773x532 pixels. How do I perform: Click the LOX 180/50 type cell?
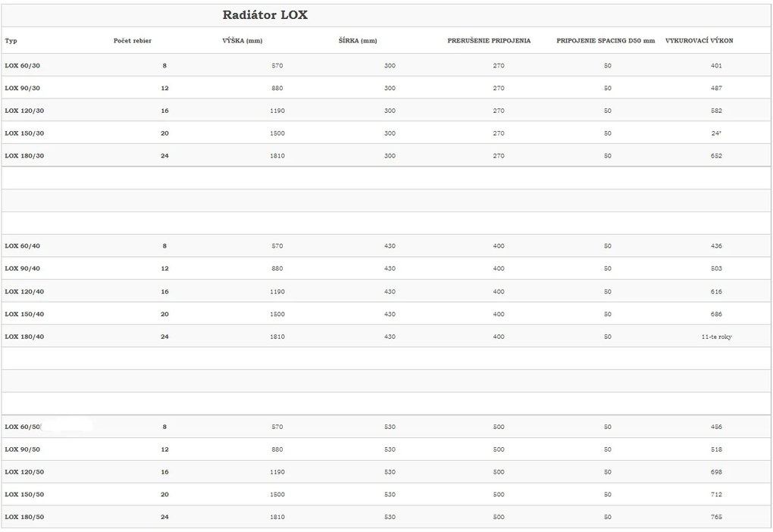coord(24,517)
